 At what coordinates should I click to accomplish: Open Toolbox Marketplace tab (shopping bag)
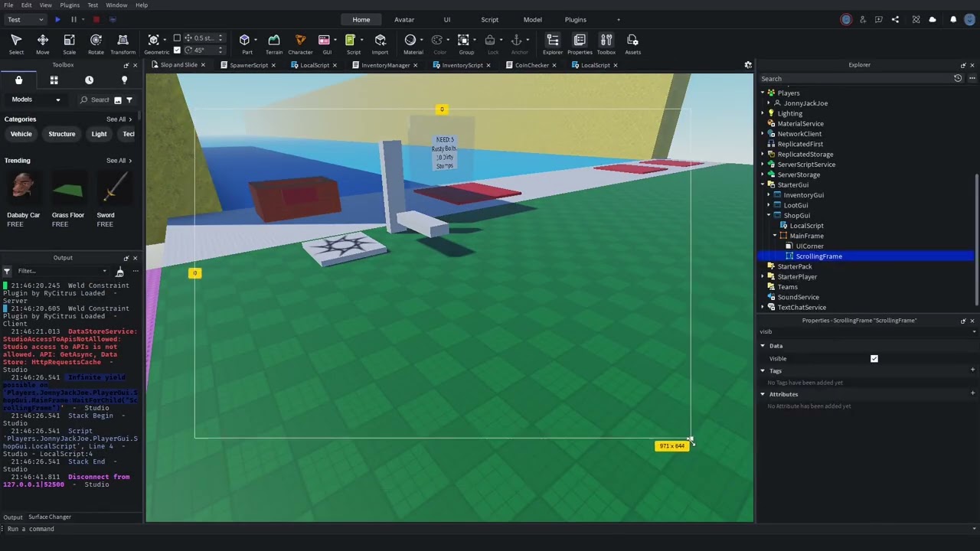coord(18,80)
